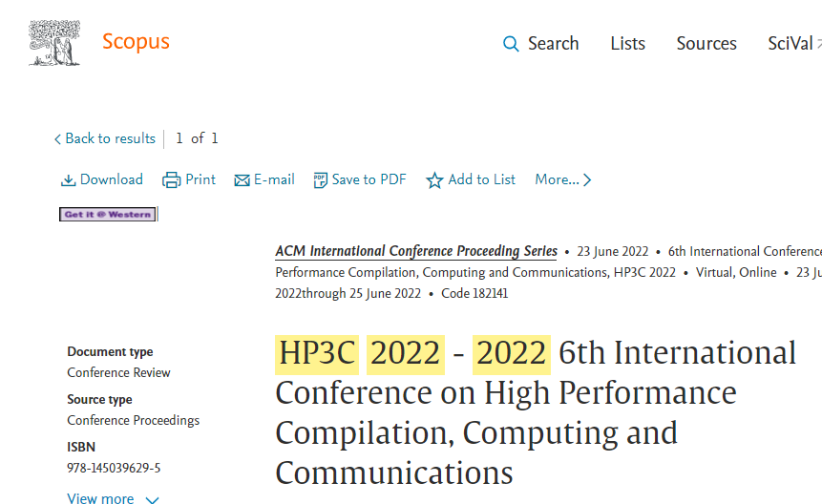The image size is (822, 504).
Task: Expand View more document details
Action: pos(100,497)
